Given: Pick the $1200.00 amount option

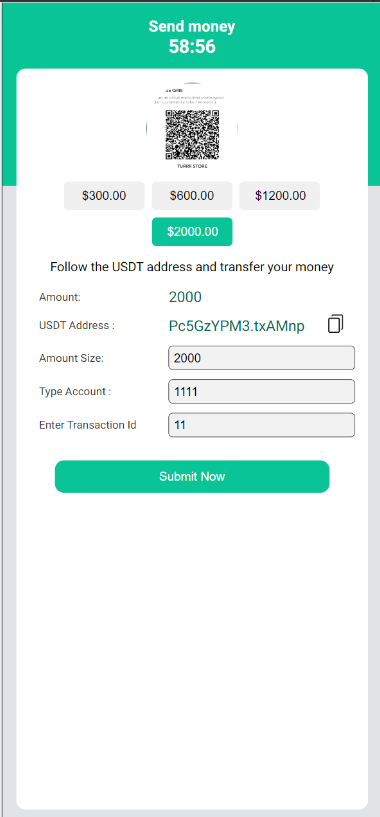Looking at the screenshot, I should point(279,196).
